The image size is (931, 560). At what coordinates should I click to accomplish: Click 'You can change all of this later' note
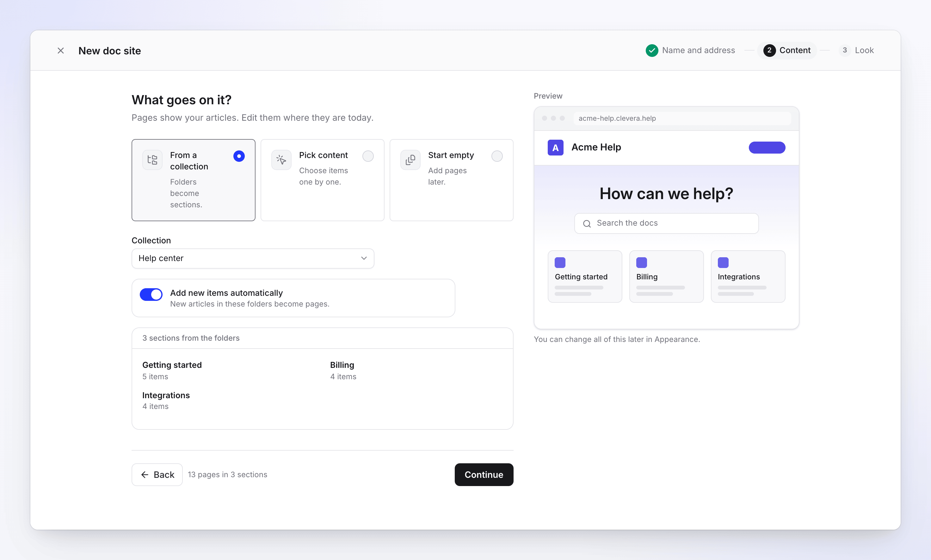pos(617,340)
